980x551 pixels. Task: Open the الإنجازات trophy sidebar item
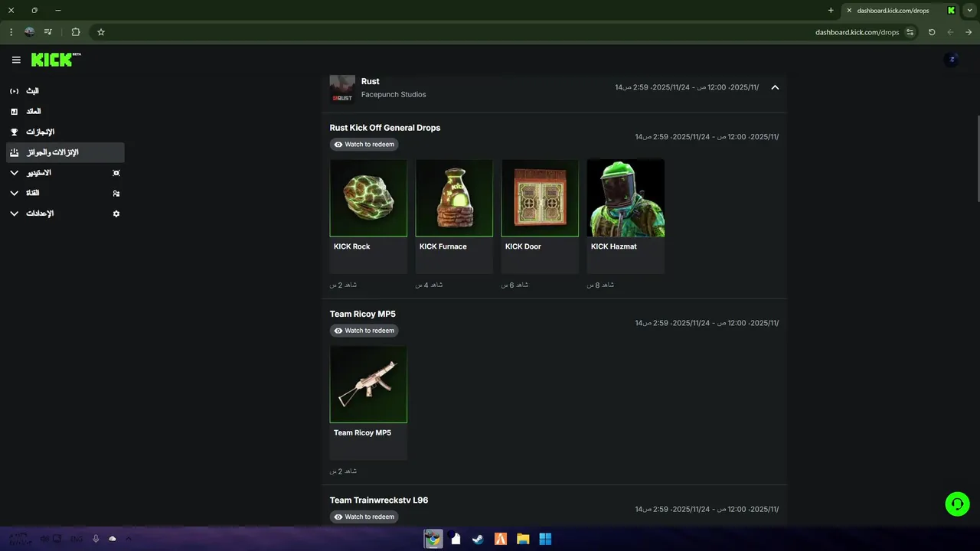point(65,132)
